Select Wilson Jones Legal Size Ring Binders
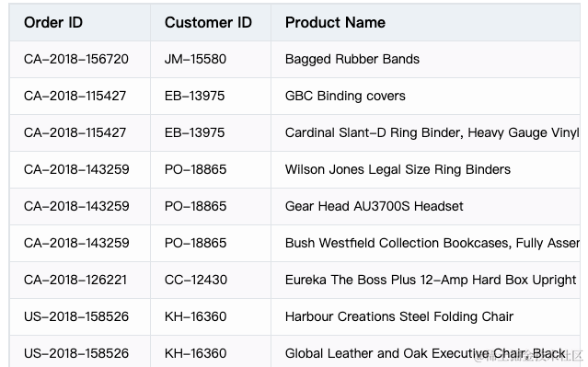 coord(425,169)
